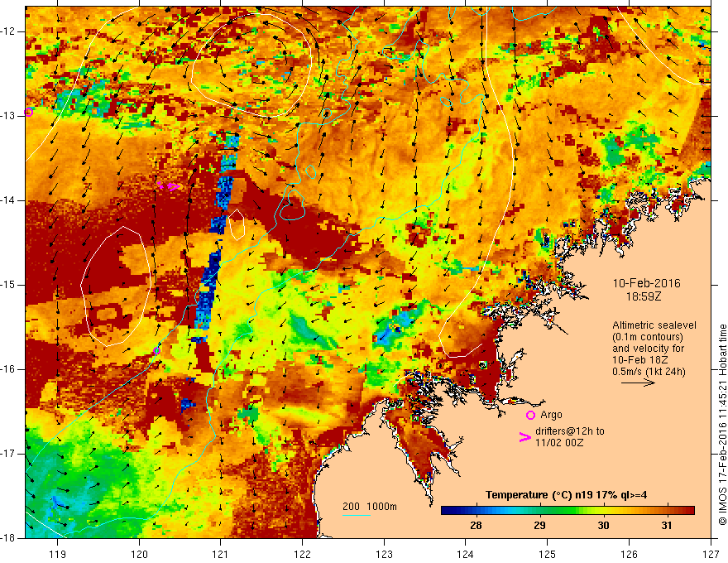Click the temperature colorbar near 31

pyautogui.click(x=667, y=511)
